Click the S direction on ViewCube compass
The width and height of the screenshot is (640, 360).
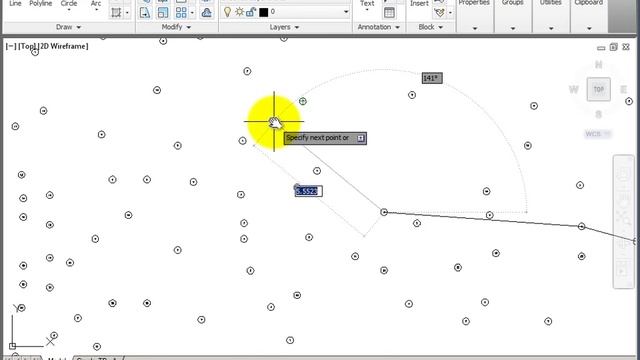pyautogui.click(x=598, y=114)
